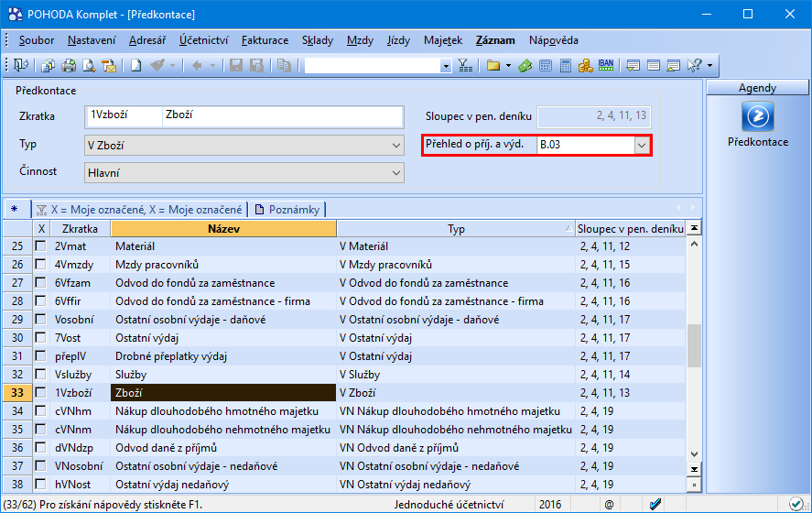Open the Účetnictví menu
Image resolution: width=812 pixels, height=513 pixels.
click(203, 40)
